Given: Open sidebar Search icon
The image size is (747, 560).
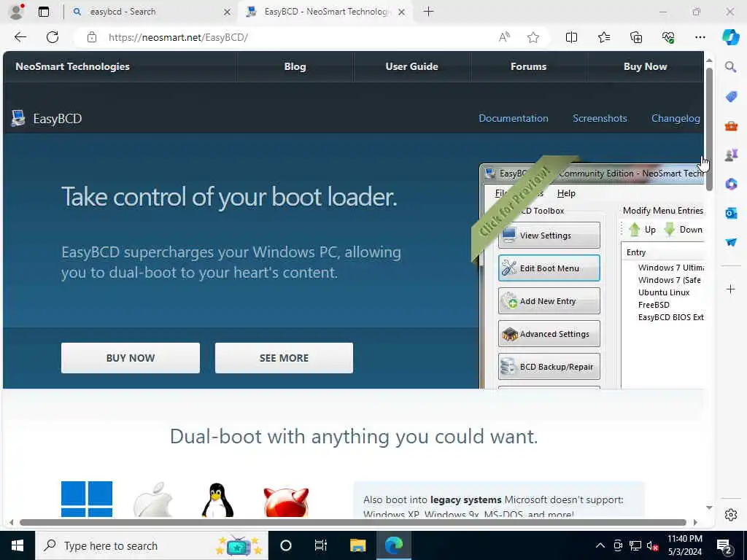Looking at the screenshot, I should (x=731, y=67).
